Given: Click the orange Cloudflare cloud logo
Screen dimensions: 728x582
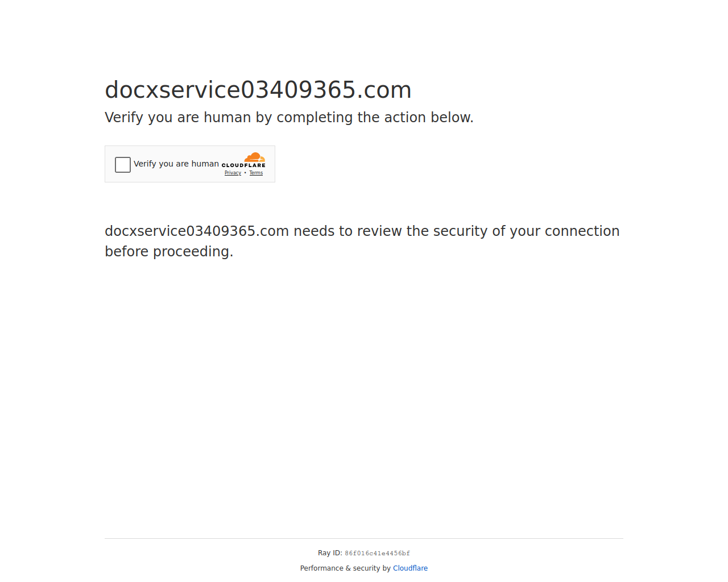Looking at the screenshot, I should click(x=255, y=157).
